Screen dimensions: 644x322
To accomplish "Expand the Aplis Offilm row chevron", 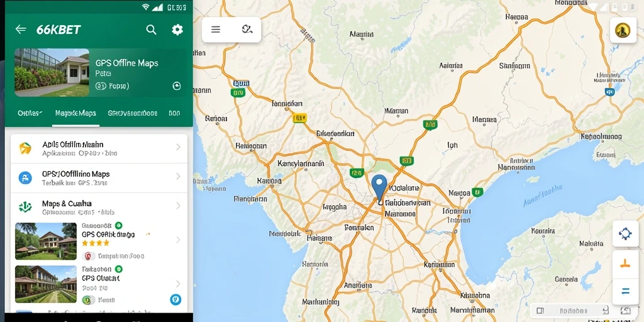I will [x=178, y=147].
